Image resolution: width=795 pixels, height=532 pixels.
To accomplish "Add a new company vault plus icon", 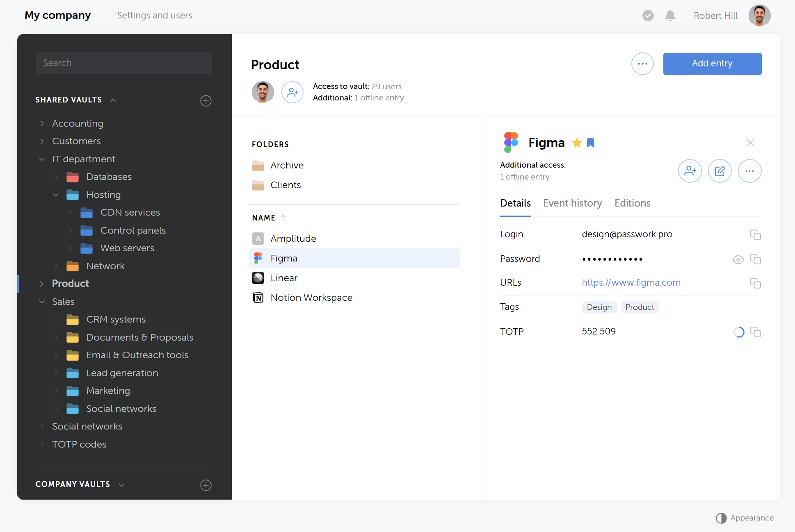I will coord(206,485).
